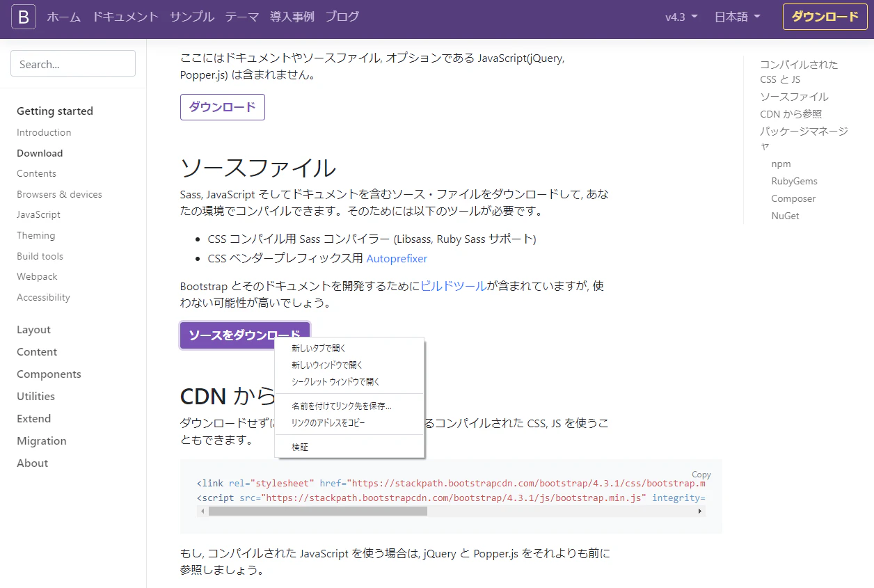Go to Browsers & devices page
This screenshot has width=874, height=588.
point(59,194)
